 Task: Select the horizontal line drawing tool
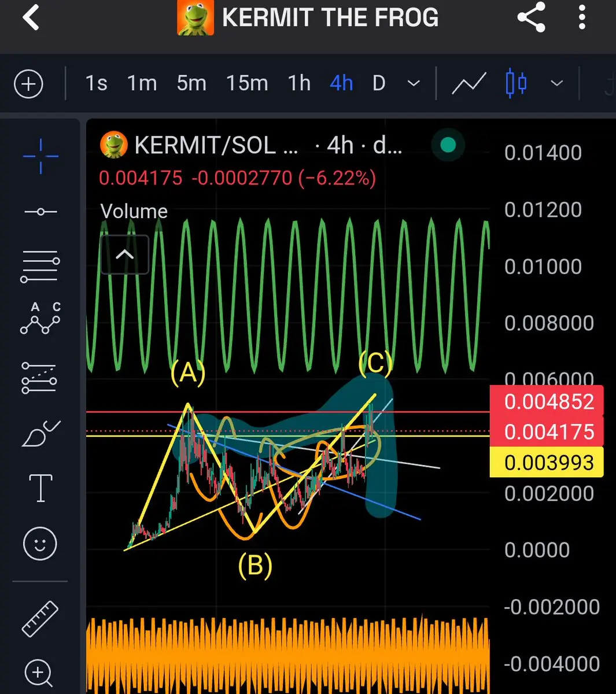(40, 212)
